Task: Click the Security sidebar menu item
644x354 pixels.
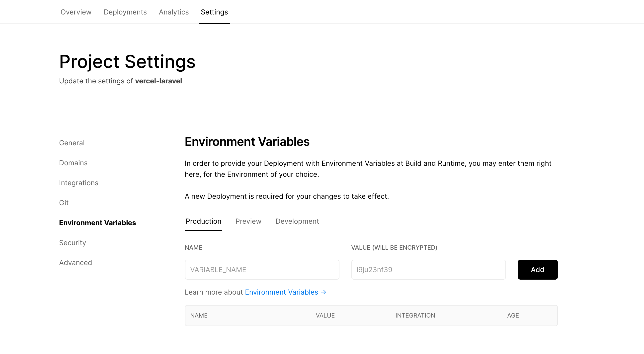Action: pyautogui.click(x=72, y=242)
